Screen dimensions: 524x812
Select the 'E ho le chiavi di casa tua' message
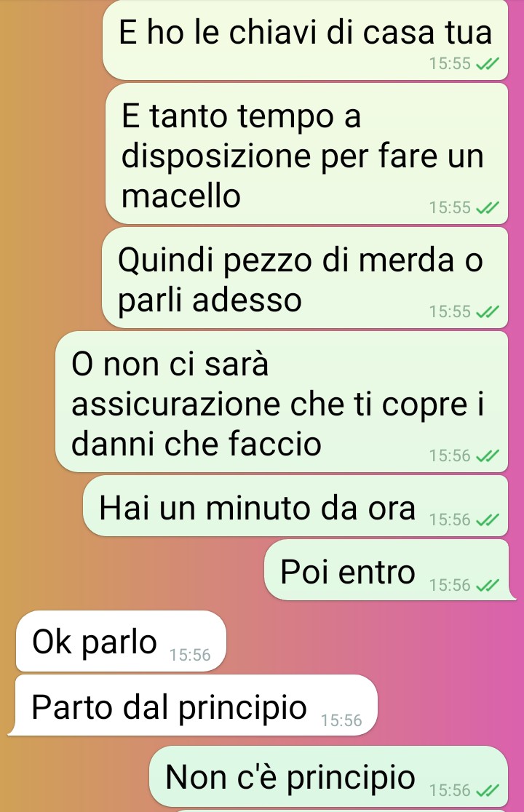pyautogui.click(x=306, y=40)
